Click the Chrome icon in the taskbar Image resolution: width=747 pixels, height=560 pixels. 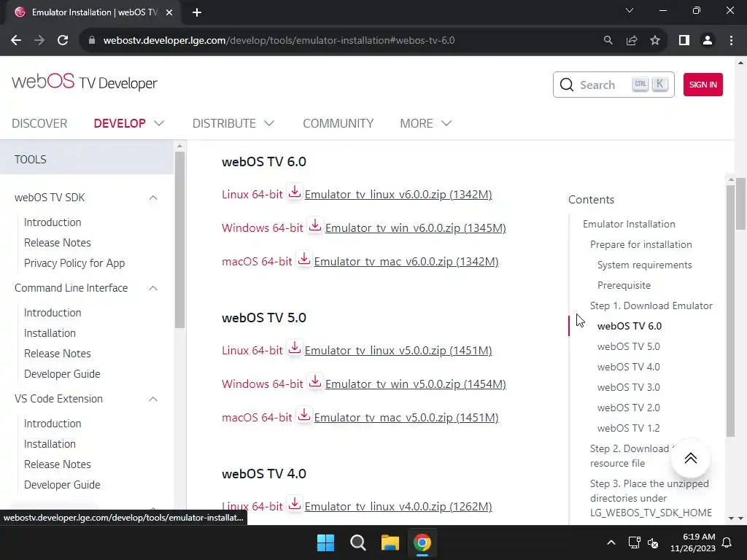click(x=422, y=542)
